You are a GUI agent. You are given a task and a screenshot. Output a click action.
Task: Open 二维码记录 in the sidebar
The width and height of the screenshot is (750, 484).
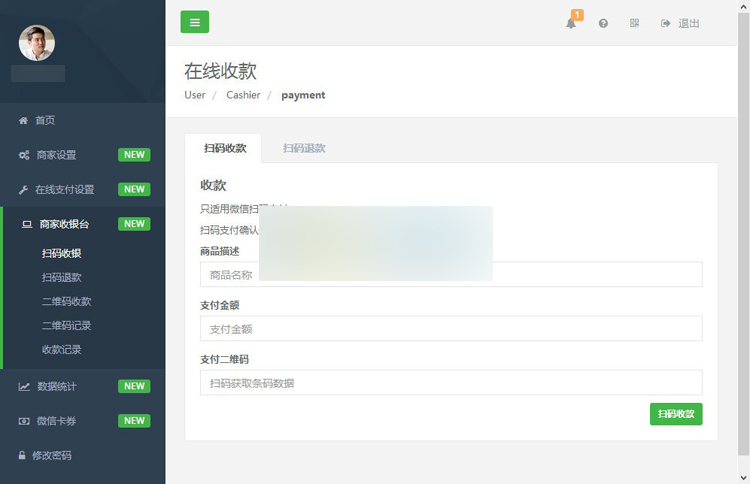tap(66, 325)
